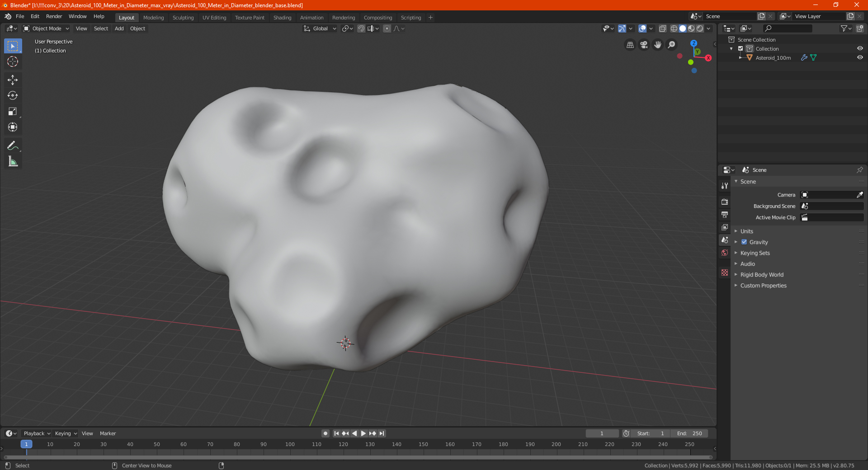Open the Render properties tab
This screenshot has height=470, width=868.
point(725,202)
